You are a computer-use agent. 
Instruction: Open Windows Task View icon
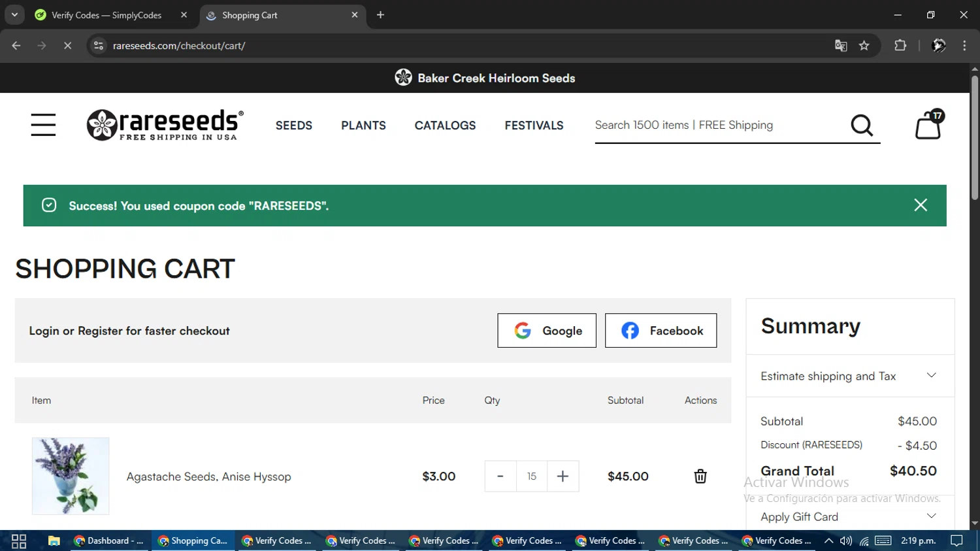(x=19, y=541)
